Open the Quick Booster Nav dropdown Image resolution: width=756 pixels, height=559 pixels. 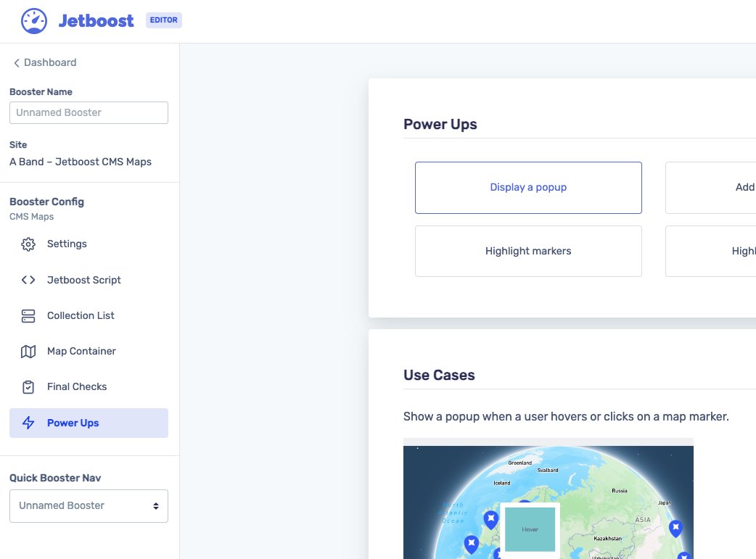[x=89, y=506]
